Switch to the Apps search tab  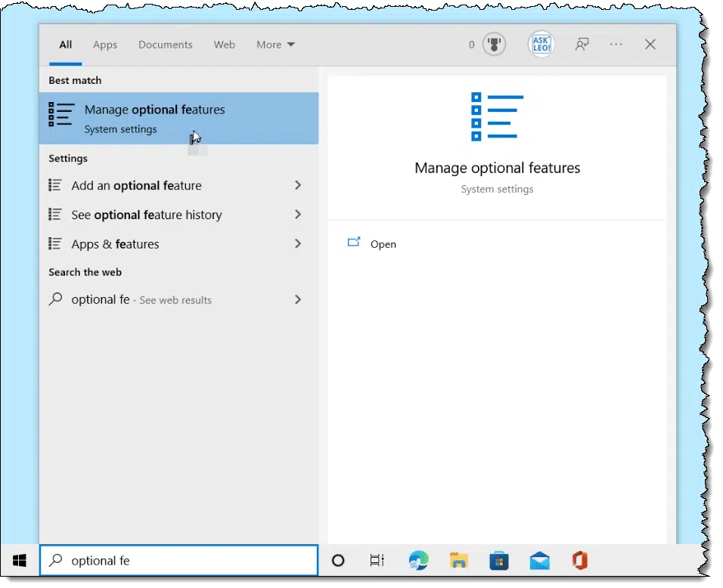pyautogui.click(x=105, y=45)
